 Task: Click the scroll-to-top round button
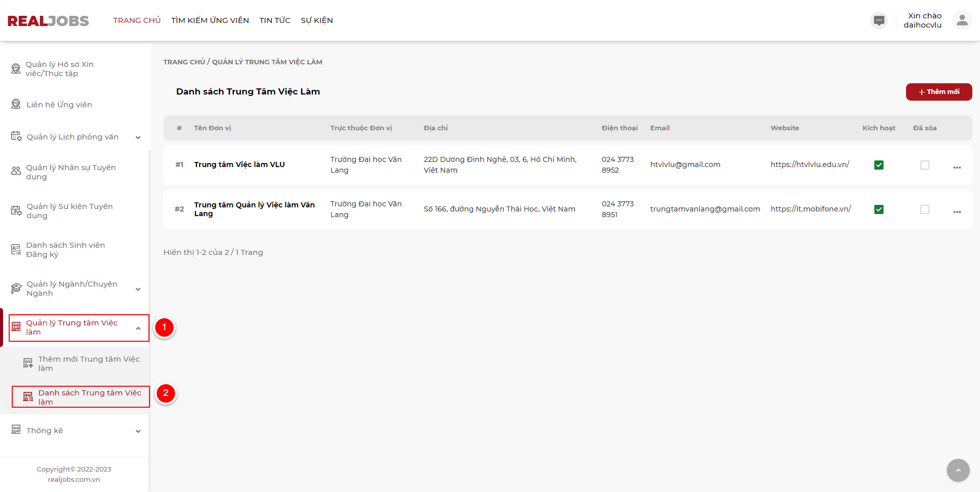pos(958,470)
